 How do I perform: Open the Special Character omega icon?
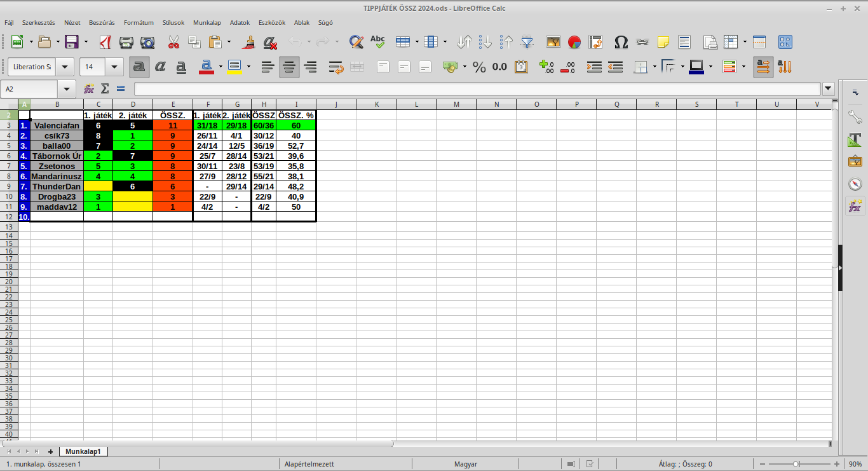[621, 42]
